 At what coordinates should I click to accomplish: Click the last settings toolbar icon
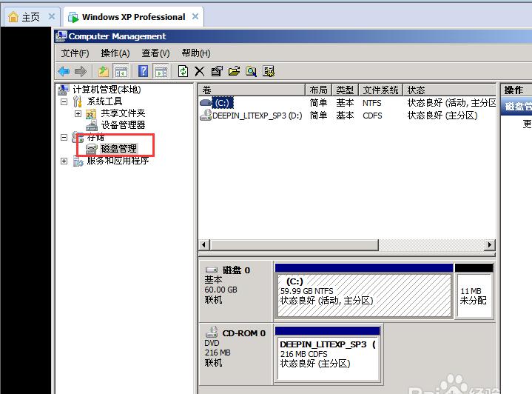269,71
